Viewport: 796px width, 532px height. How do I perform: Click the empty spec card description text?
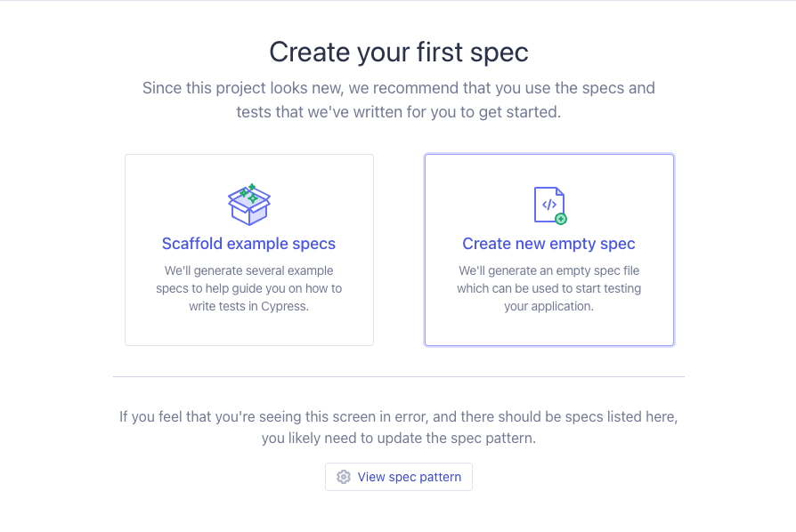[549, 288]
